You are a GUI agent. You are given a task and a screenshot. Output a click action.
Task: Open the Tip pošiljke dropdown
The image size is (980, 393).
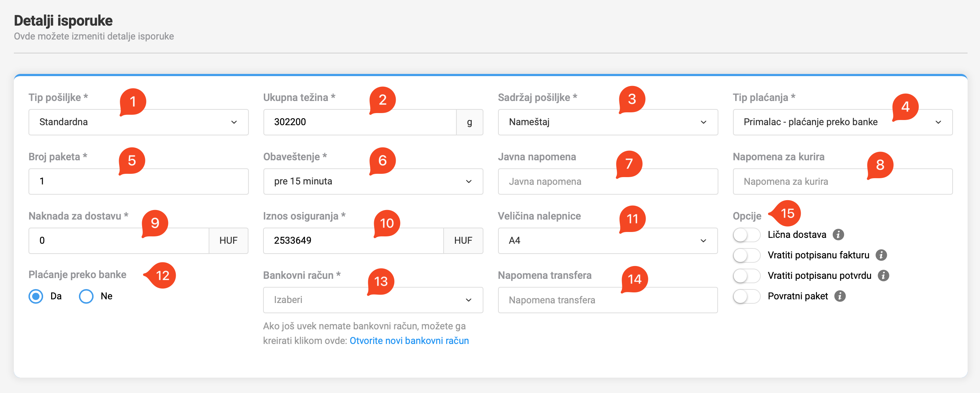click(x=138, y=122)
